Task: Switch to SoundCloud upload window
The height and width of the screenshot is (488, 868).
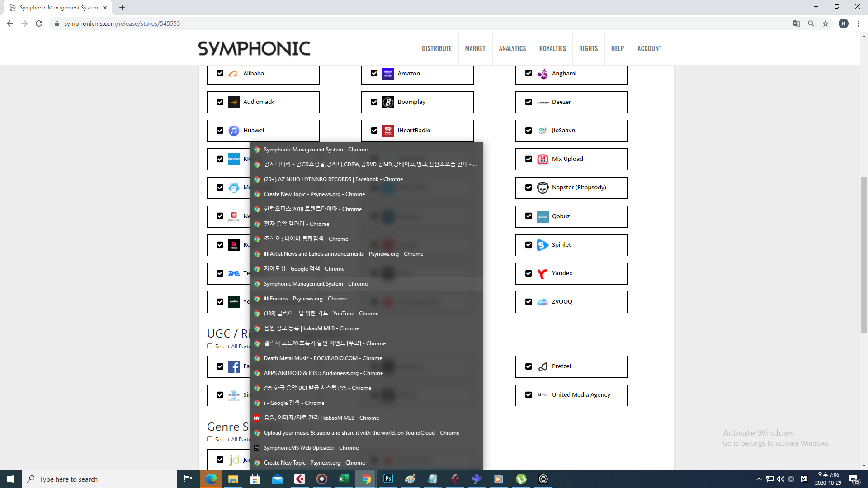Action: (366, 433)
